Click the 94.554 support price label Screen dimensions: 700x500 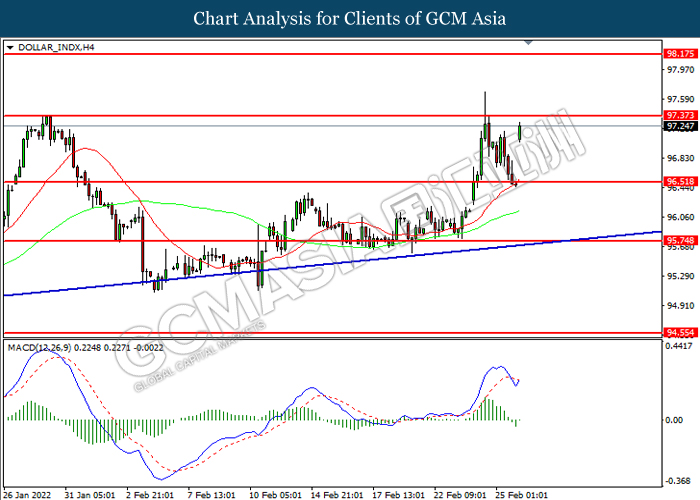680,333
